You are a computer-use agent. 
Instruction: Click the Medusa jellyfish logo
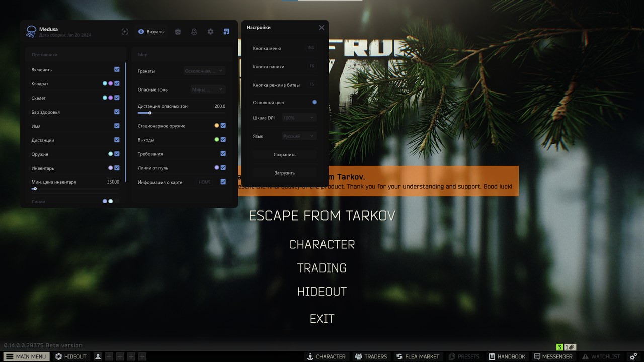pyautogui.click(x=31, y=32)
